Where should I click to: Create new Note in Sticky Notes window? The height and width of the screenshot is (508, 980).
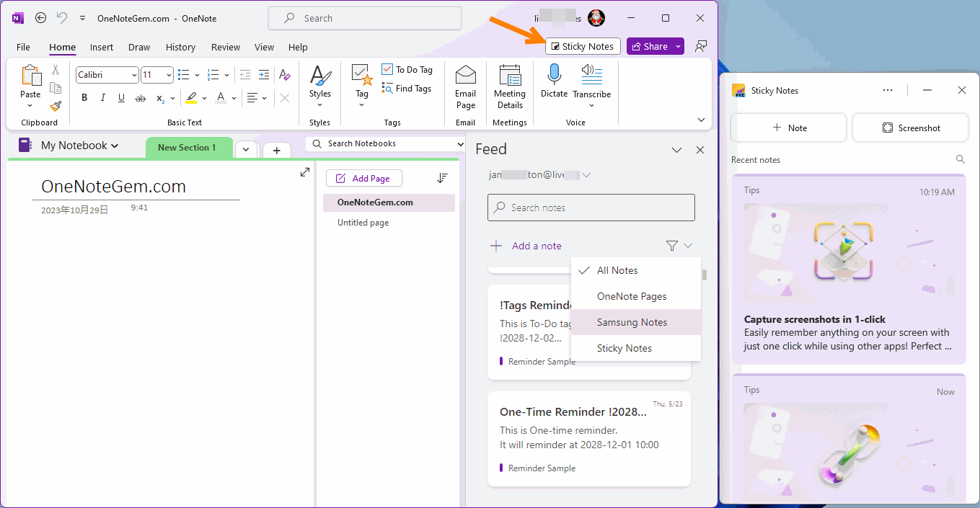coord(789,128)
